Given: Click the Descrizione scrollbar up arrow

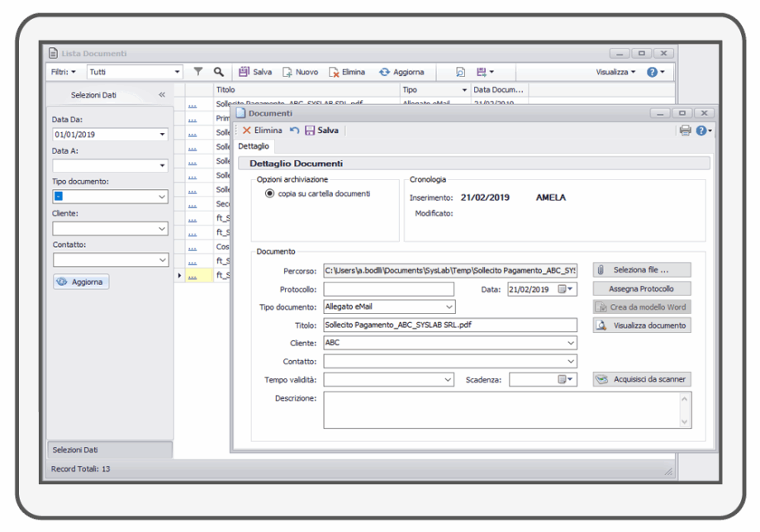Looking at the screenshot, I should [x=684, y=399].
